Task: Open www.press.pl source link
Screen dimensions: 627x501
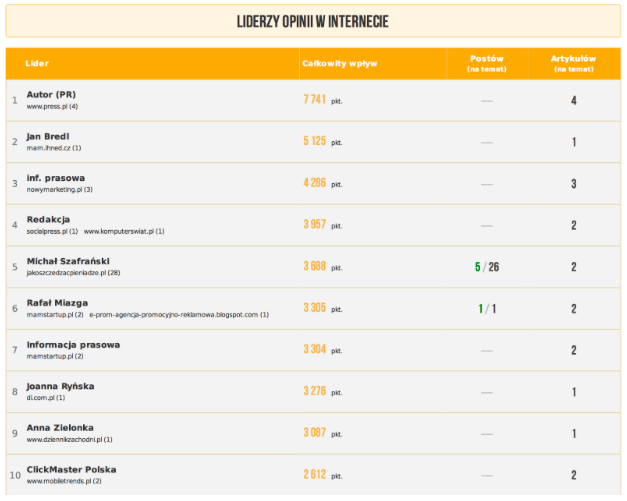Action: pos(52,106)
